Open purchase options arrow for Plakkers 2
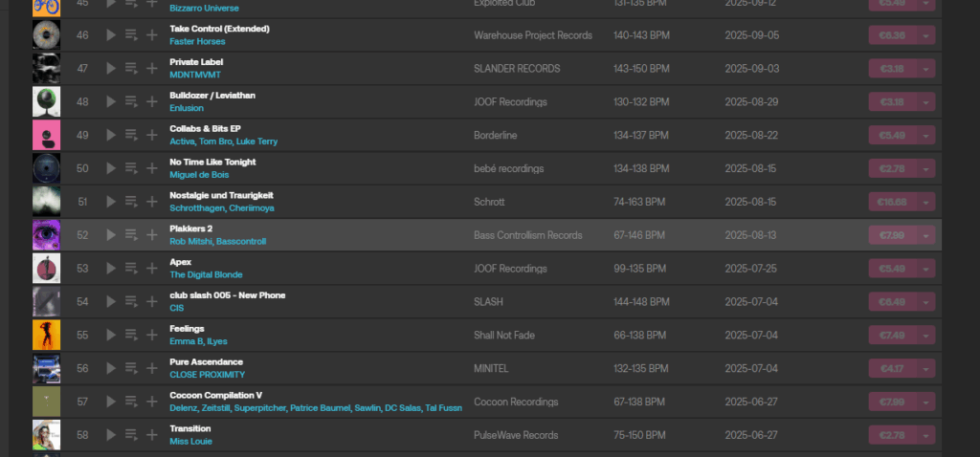The width and height of the screenshot is (980, 457). click(x=926, y=235)
